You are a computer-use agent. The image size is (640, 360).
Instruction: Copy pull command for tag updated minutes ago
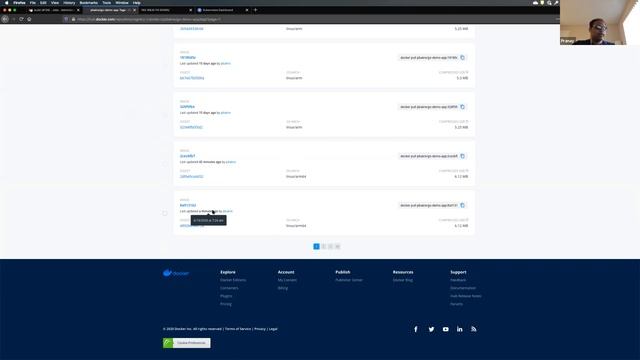click(x=462, y=156)
